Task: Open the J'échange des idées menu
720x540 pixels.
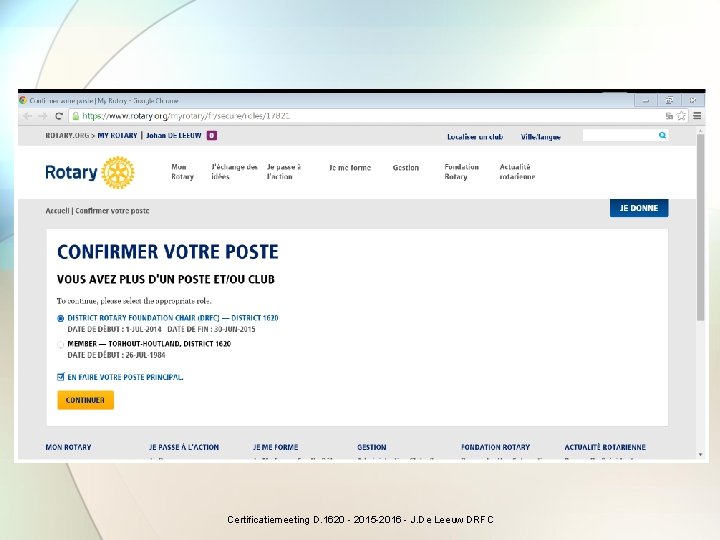Action: pos(234,172)
